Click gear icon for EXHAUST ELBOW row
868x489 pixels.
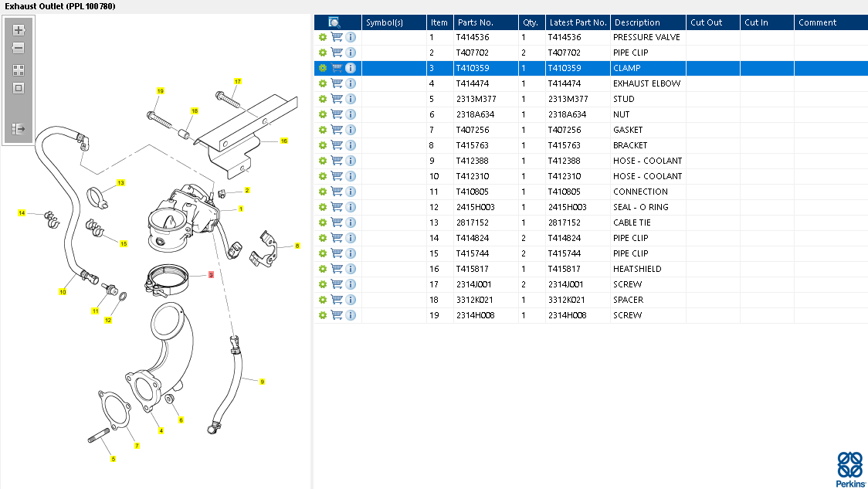coord(323,83)
